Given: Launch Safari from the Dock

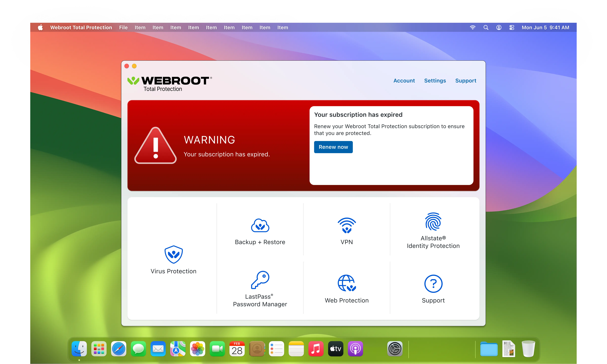Looking at the screenshot, I should [119, 349].
